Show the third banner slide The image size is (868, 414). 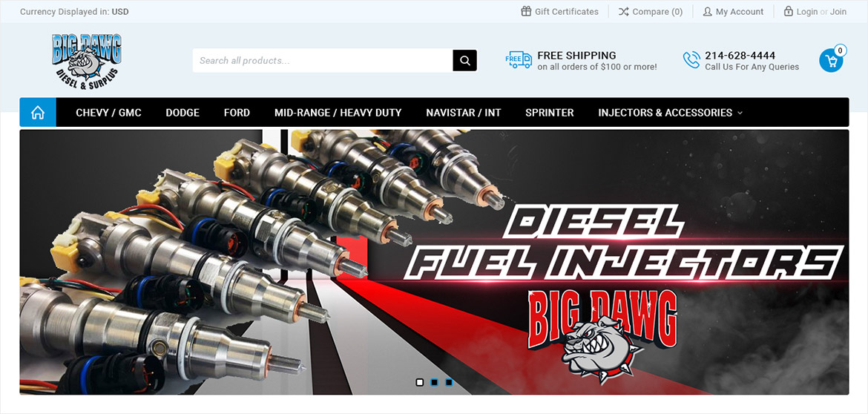coord(449,382)
